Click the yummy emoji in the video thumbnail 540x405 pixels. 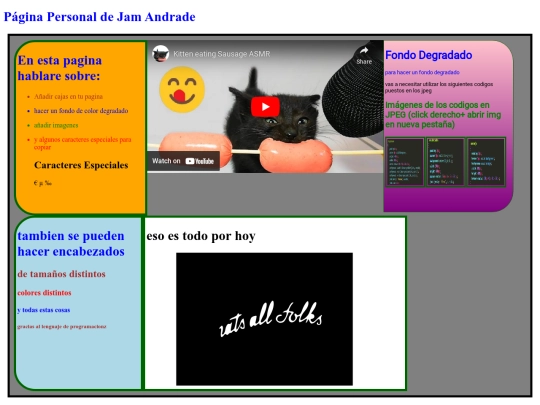pos(182,90)
